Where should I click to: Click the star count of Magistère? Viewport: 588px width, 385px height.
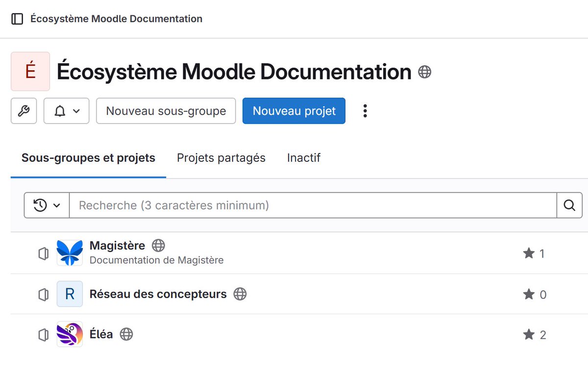(x=534, y=254)
